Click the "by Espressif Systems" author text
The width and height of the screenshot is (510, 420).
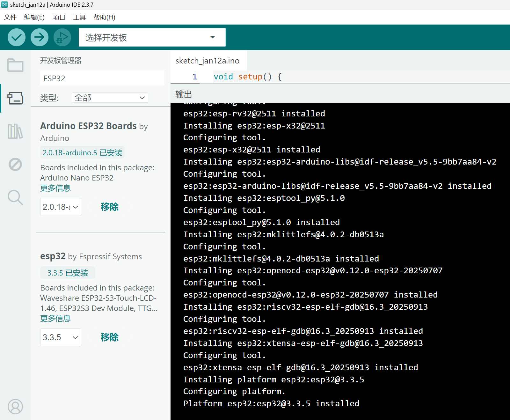point(105,257)
